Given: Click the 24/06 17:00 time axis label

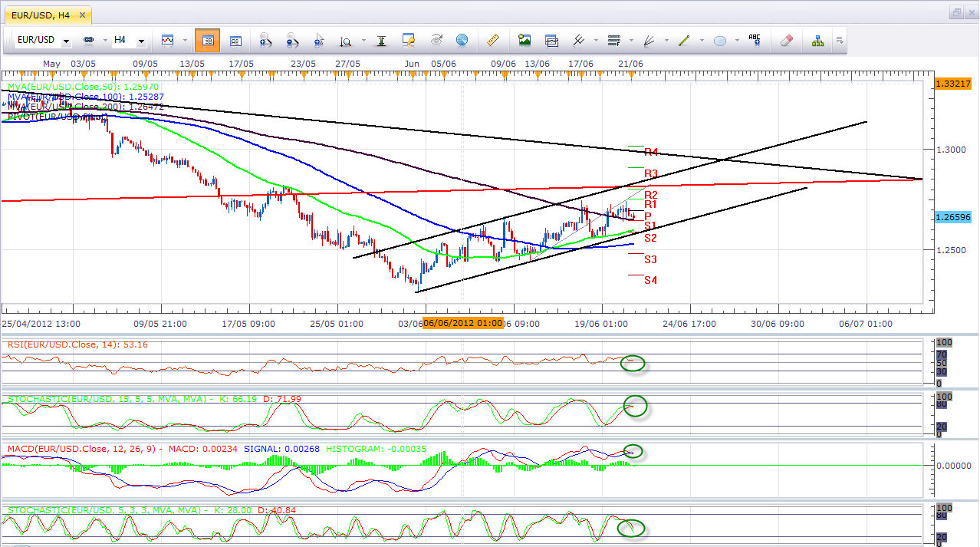Looking at the screenshot, I should [x=689, y=324].
